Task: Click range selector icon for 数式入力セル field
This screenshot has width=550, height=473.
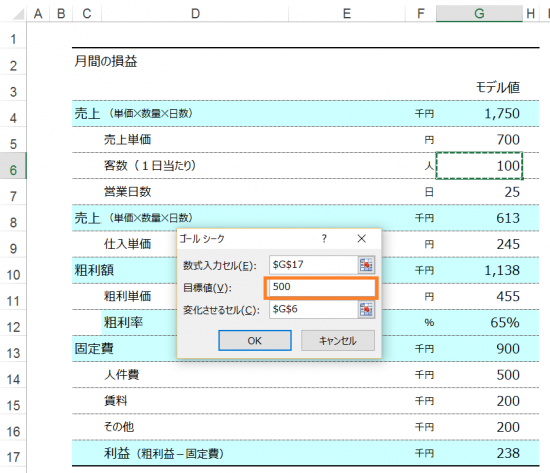Action: pyautogui.click(x=366, y=265)
